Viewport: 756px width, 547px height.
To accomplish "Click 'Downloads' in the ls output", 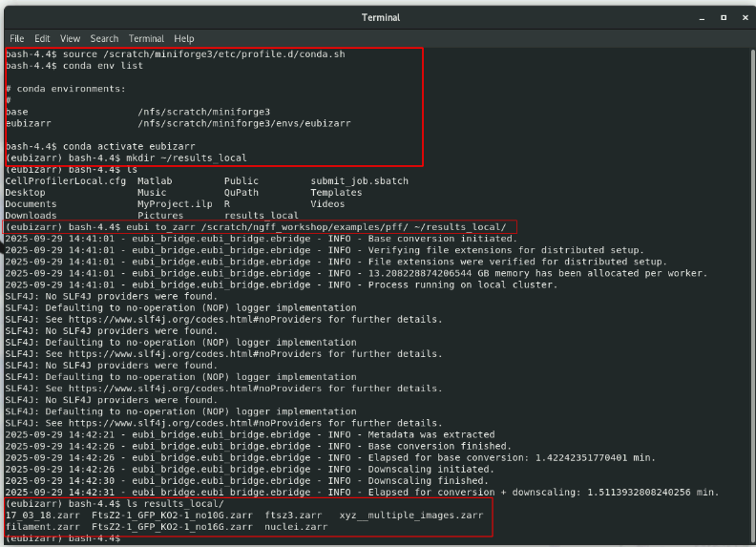I will [x=31, y=216].
